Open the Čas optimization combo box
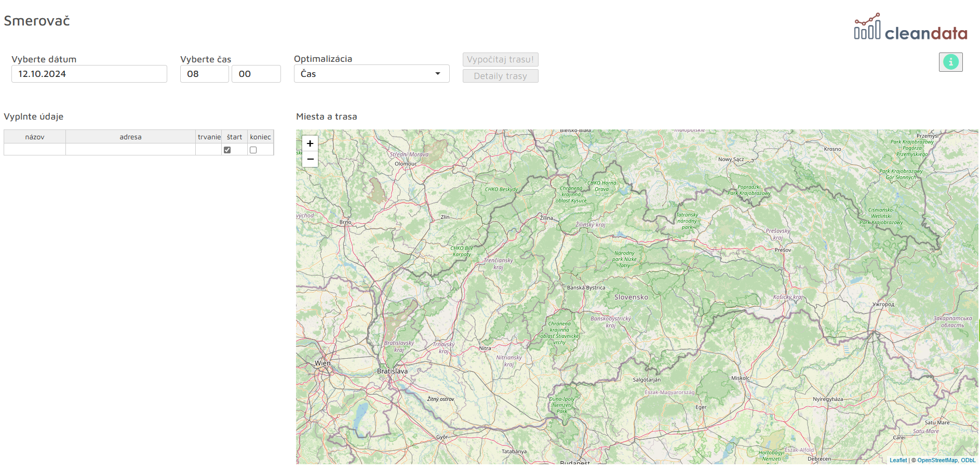The width and height of the screenshot is (980, 471). point(364,74)
